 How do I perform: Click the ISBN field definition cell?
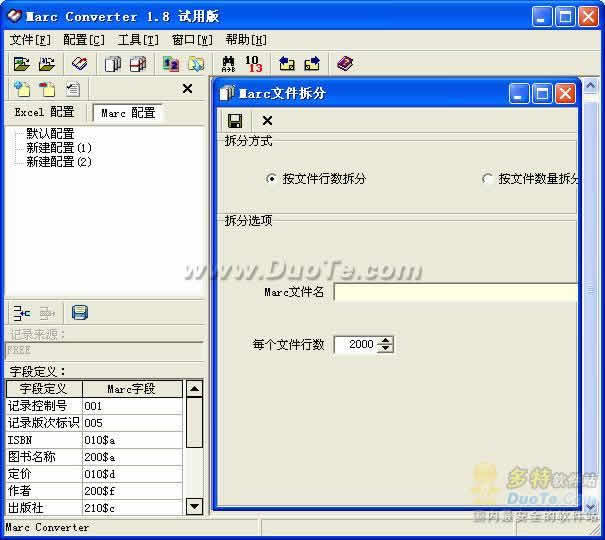point(44,440)
